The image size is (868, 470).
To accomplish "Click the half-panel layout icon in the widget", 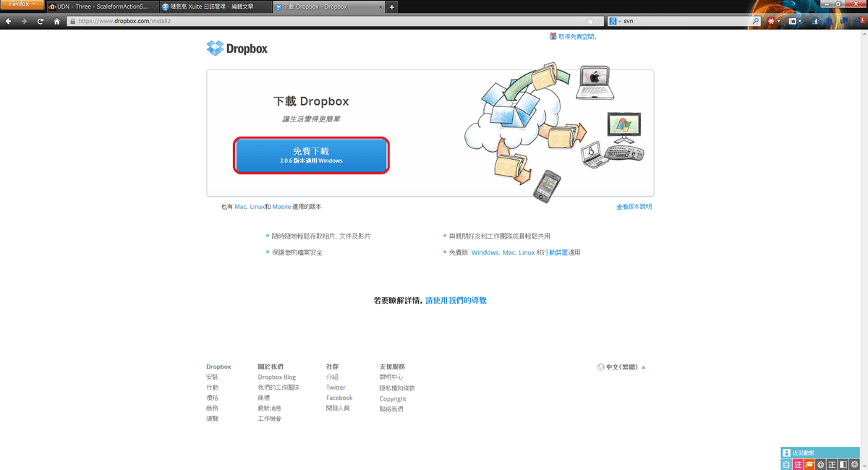I will point(843,463).
